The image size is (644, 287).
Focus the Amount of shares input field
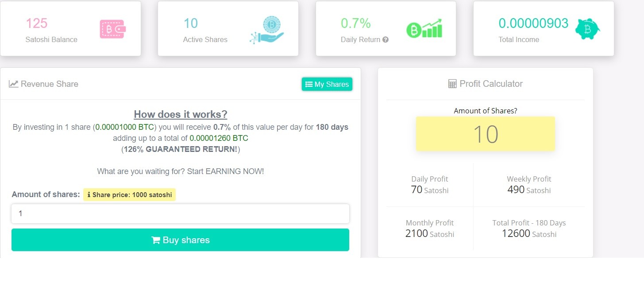click(180, 213)
